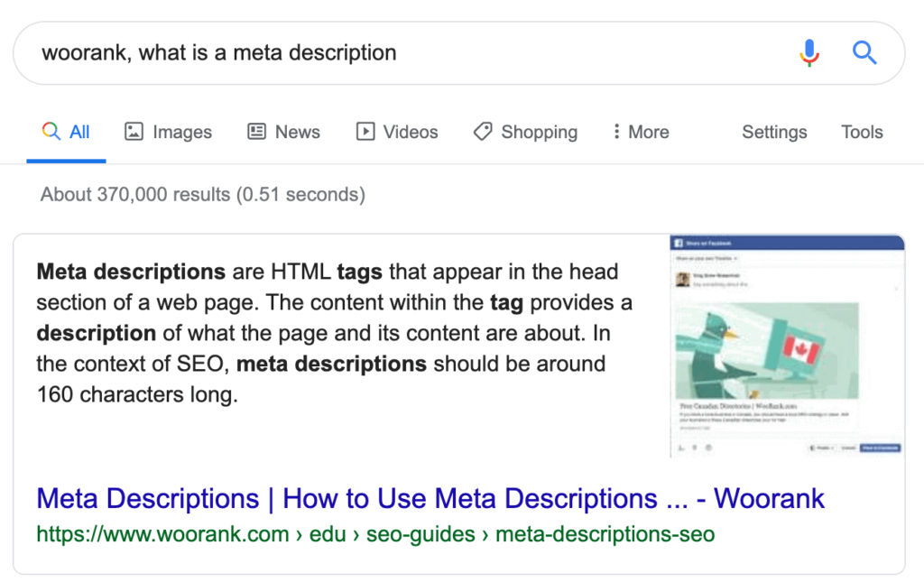
Task: Switch to the Images tab
Action: click(168, 132)
